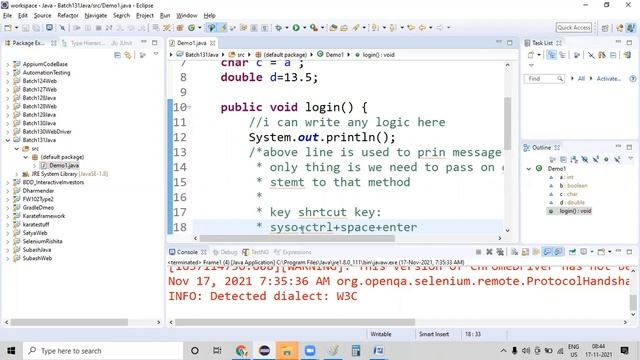Toggle Hide Static Fields and Methods in Outline

coord(596,159)
